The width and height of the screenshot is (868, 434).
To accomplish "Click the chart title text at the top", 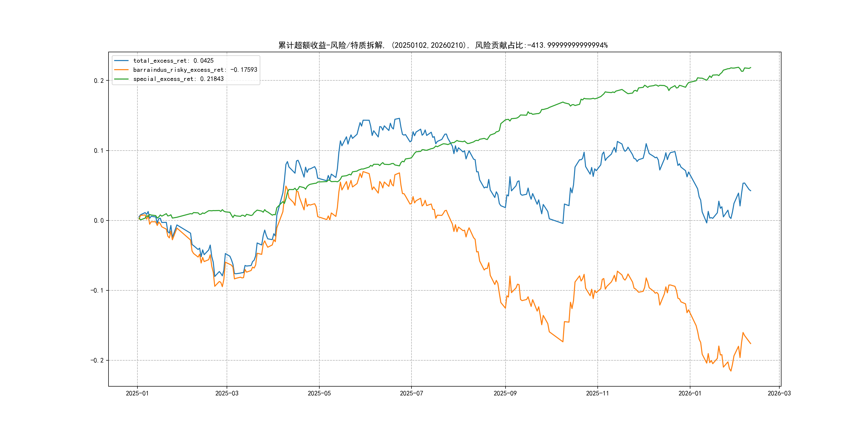I will click(443, 45).
